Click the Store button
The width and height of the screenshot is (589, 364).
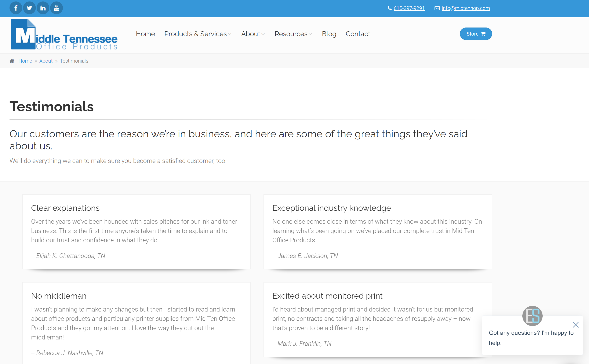tap(476, 34)
